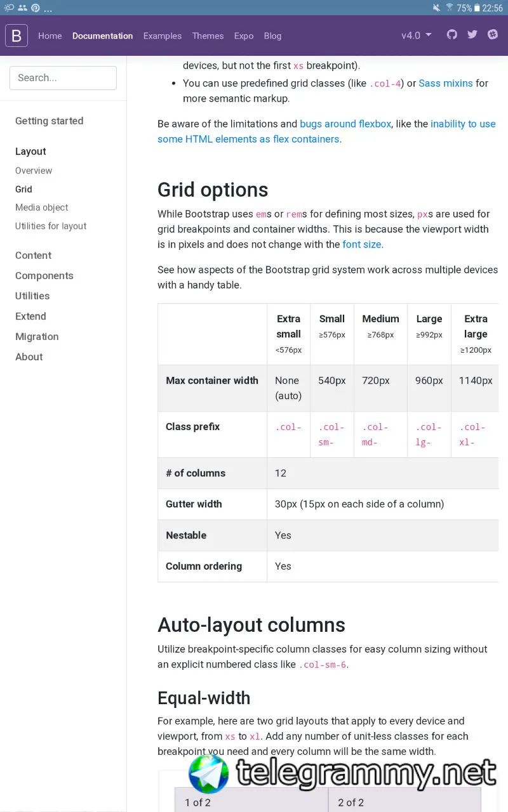Viewport: 508px width, 812px height.
Task: Open the 'Sass mixins' link
Action: click(x=445, y=84)
